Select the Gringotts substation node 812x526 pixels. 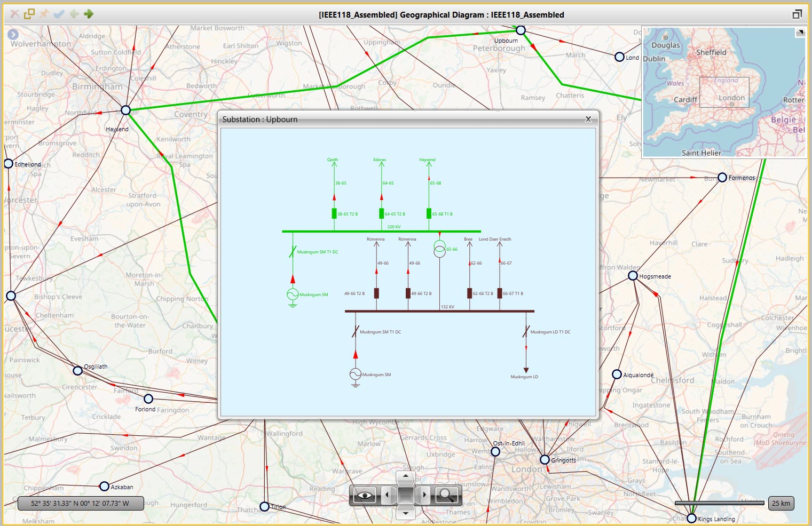click(545, 459)
